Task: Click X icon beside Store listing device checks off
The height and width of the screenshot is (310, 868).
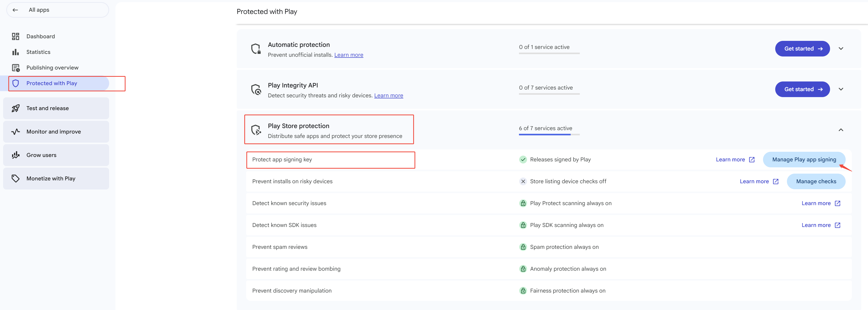Action: (x=523, y=181)
